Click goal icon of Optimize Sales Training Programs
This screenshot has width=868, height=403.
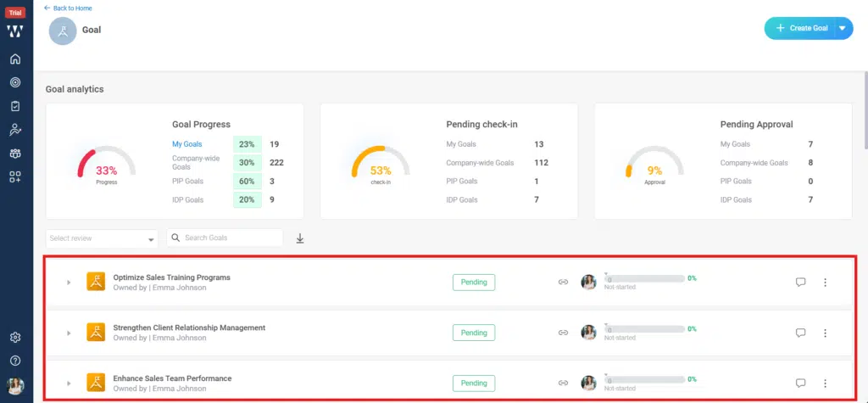(x=96, y=282)
